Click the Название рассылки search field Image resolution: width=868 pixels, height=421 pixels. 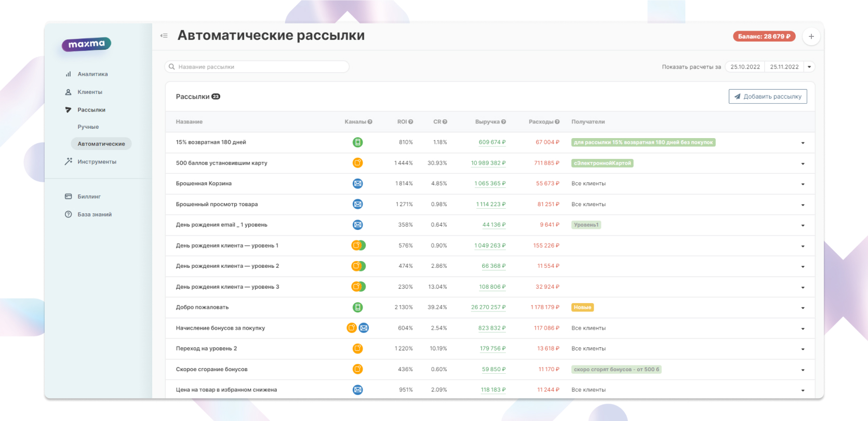click(x=257, y=67)
